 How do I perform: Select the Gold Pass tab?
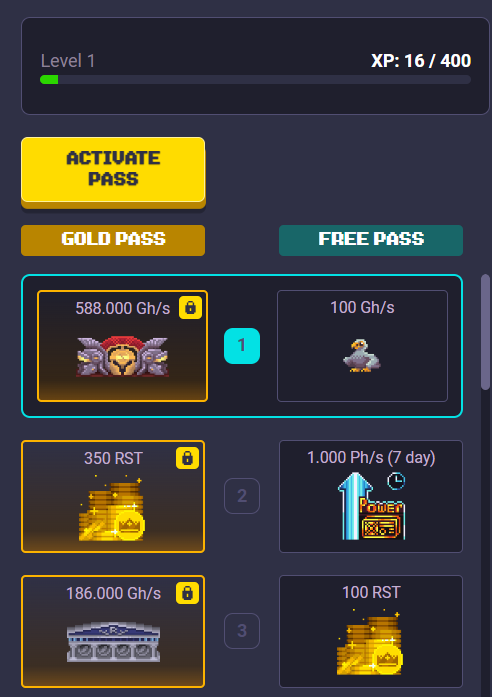click(113, 240)
